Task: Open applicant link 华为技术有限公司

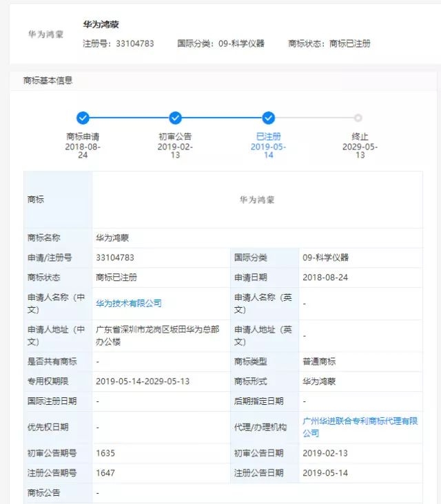Action: [x=129, y=303]
